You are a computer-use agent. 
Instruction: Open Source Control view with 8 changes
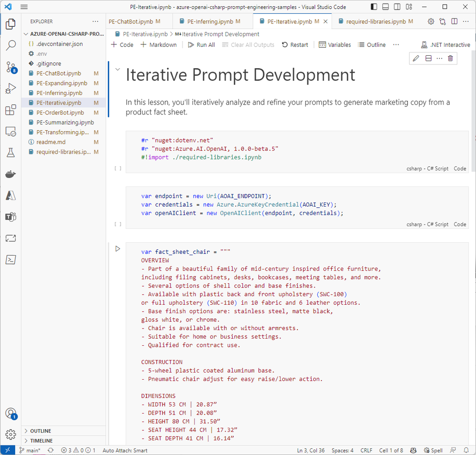coord(10,67)
